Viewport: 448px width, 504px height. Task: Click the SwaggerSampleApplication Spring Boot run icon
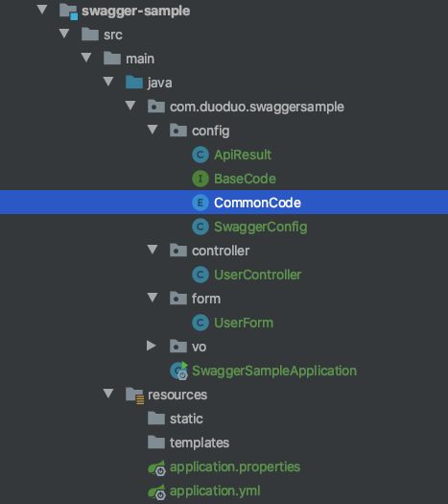[178, 371]
